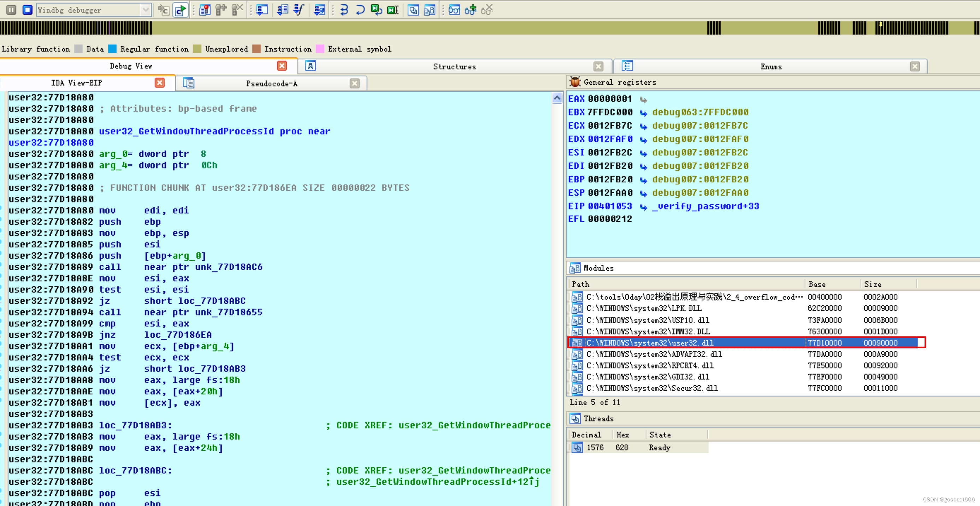980x506 pixels.
Task: Follow the debug063:7FFDC000 link
Action: coord(701,112)
